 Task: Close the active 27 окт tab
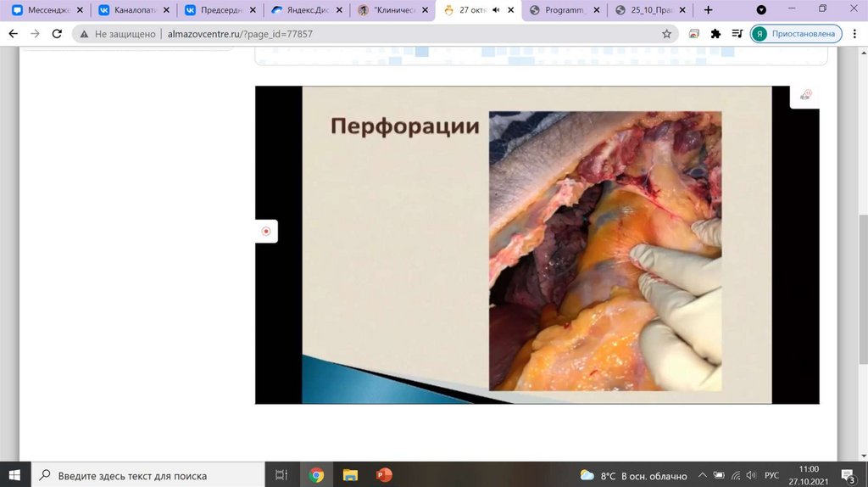coord(511,10)
